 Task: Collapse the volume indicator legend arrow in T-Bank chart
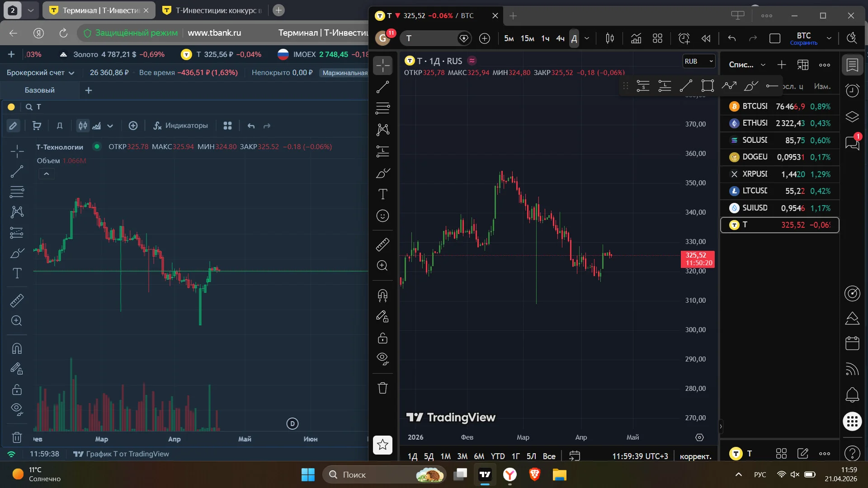(46, 174)
